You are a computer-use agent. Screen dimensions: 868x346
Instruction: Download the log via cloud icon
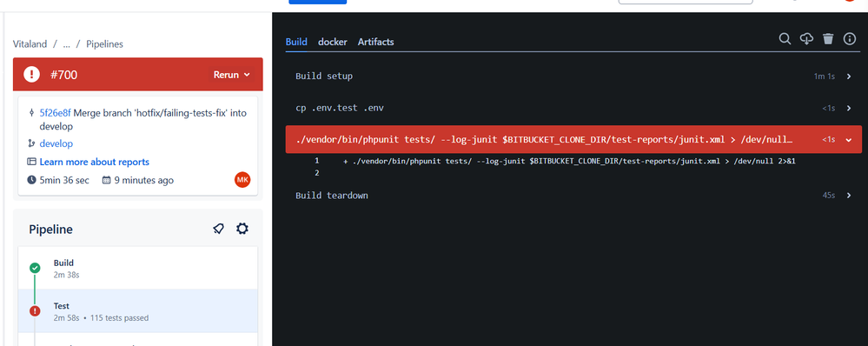806,39
